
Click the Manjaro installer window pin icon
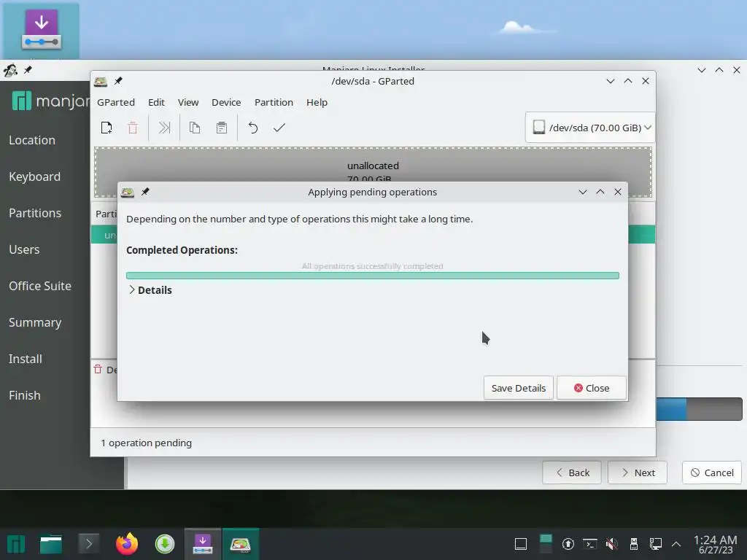(x=28, y=70)
